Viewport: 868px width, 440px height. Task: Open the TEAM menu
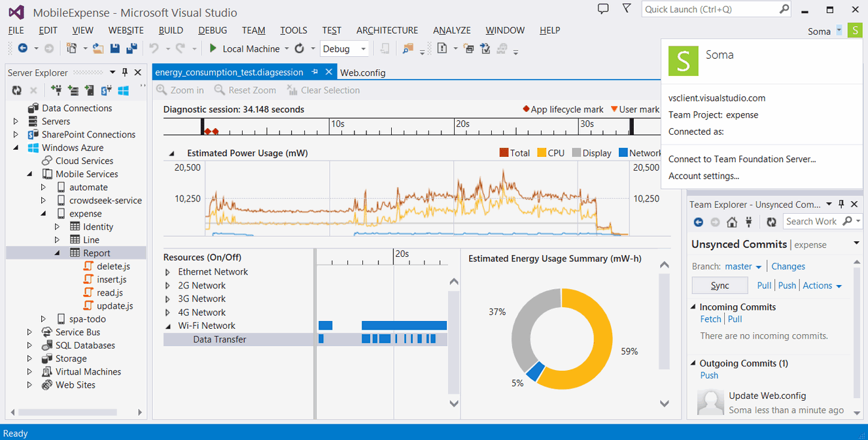254,30
